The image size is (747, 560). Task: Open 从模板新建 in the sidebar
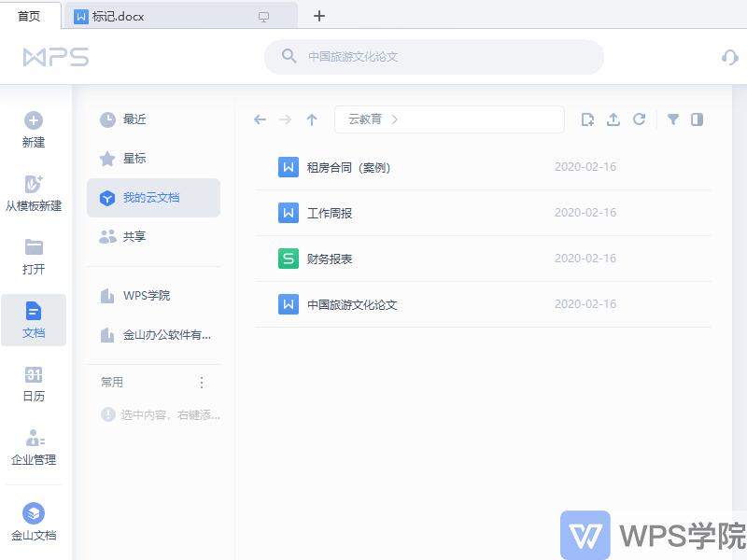pos(34,193)
